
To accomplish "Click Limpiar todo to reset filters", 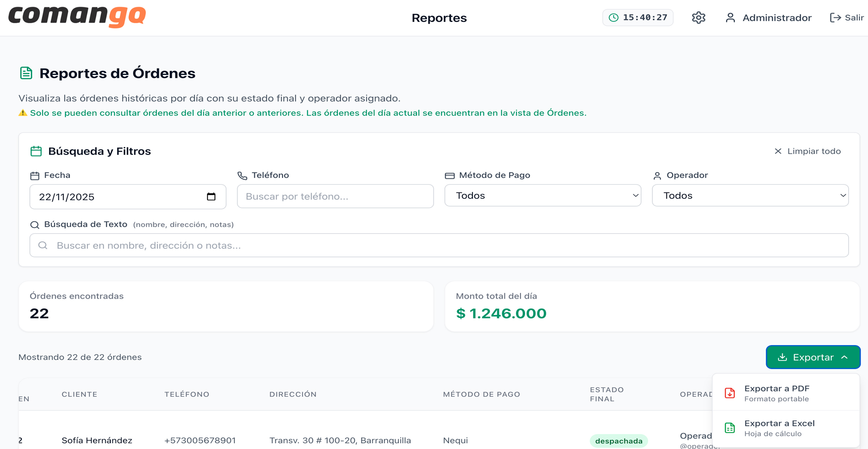I will pos(808,151).
